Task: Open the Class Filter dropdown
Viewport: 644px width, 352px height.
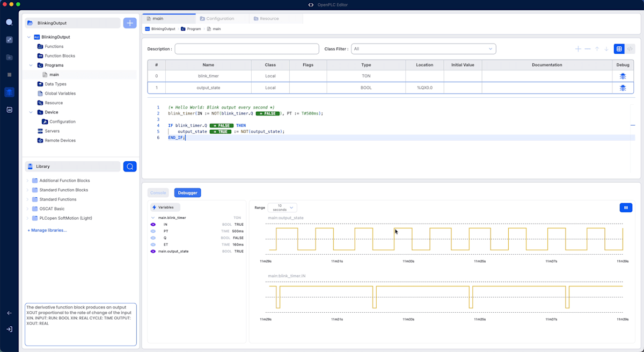Action: pos(423,49)
